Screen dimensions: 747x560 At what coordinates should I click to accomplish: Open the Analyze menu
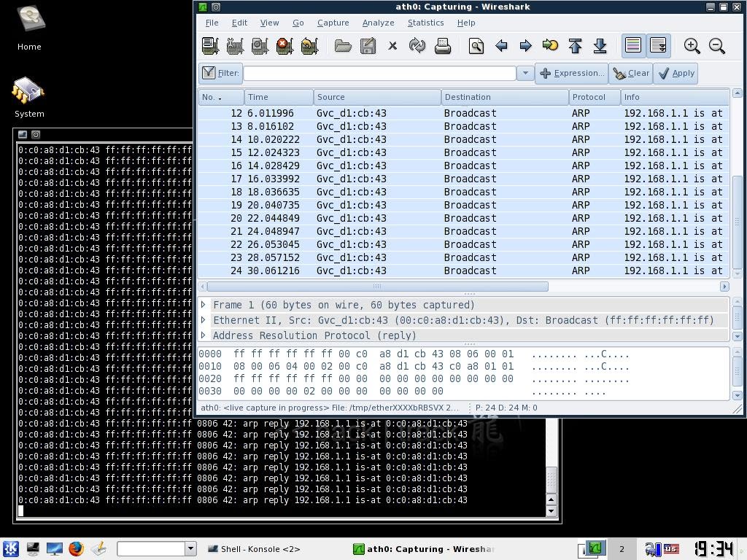tap(378, 23)
